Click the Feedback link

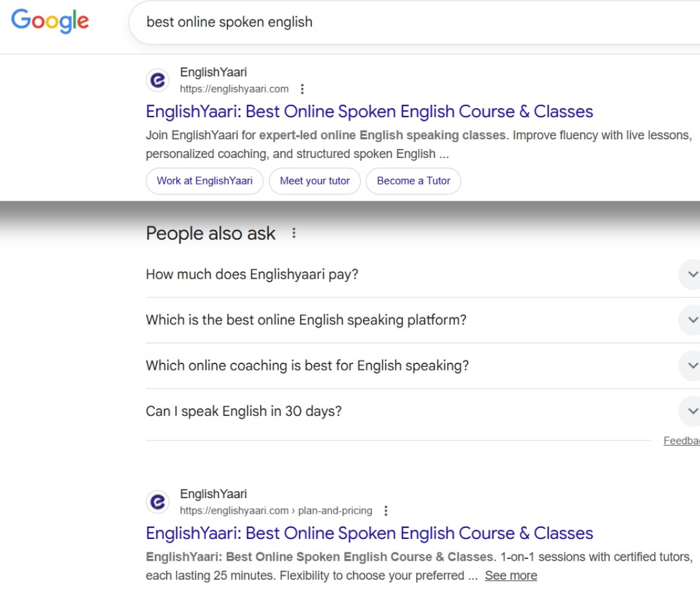point(681,441)
